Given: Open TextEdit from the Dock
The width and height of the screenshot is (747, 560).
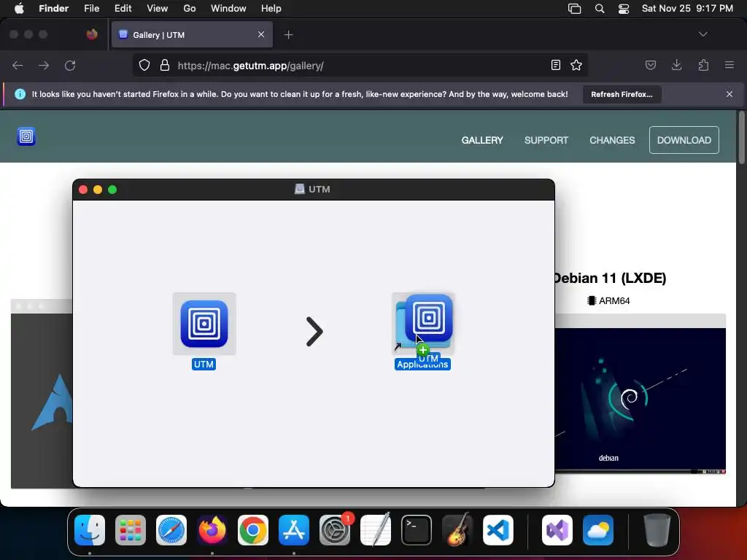Looking at the screenshot, I should [376, 530].
